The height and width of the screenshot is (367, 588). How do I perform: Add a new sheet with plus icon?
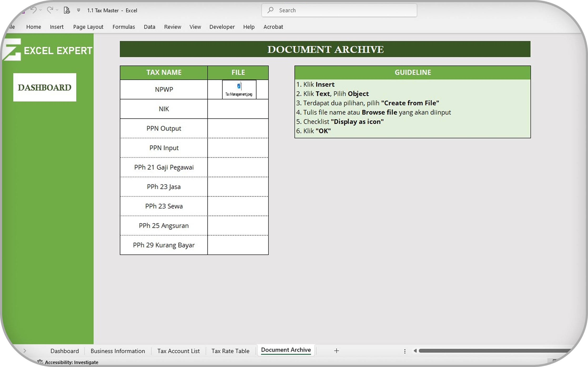[336, 351]
